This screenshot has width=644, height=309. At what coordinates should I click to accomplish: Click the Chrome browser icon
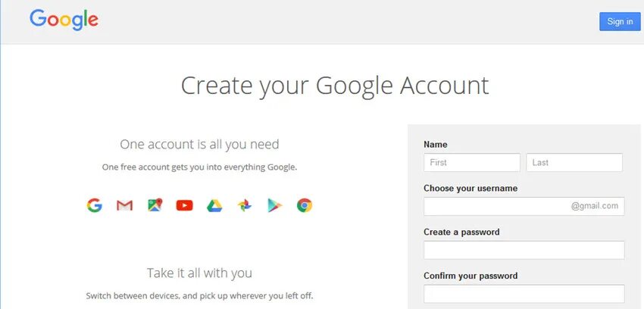(305, 205)
